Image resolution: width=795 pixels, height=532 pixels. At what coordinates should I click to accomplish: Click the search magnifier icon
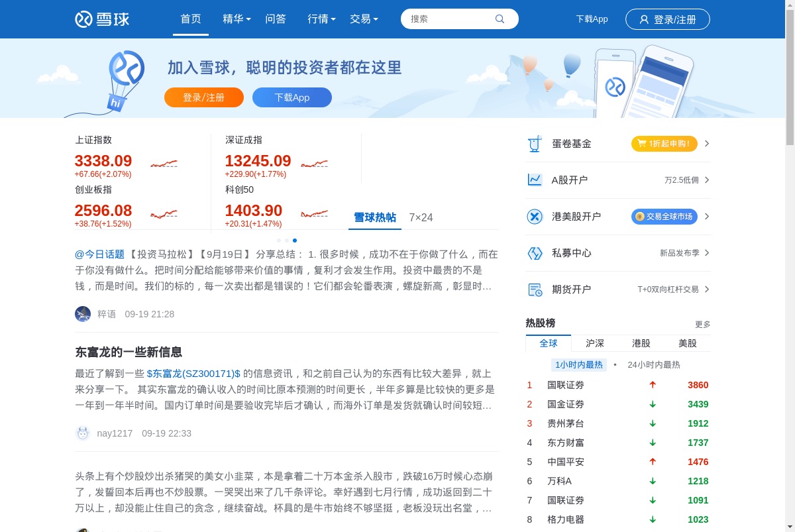pos(500,19)
